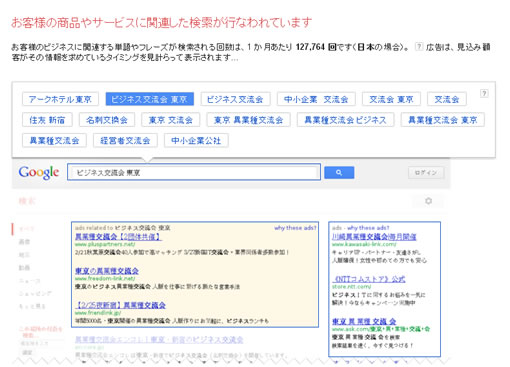Choose keyword 中小企業公社
The width and height of the screenshot is (510, 367).
196,141
